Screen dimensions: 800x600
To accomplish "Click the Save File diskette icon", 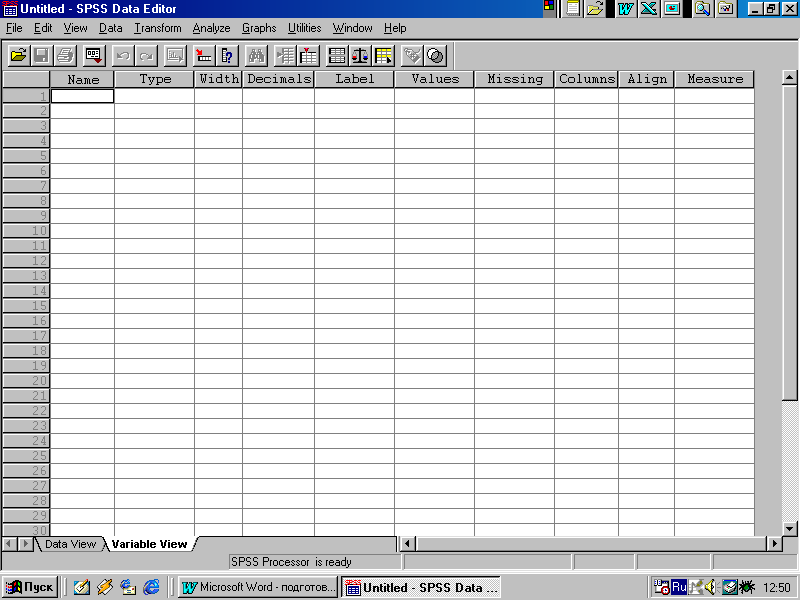I will [x=42, y=56].
